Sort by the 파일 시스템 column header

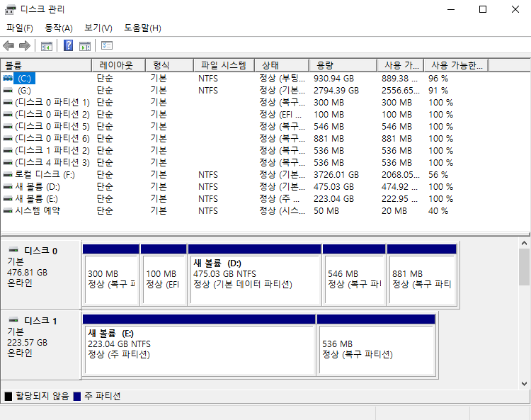(x=224, y=65)
